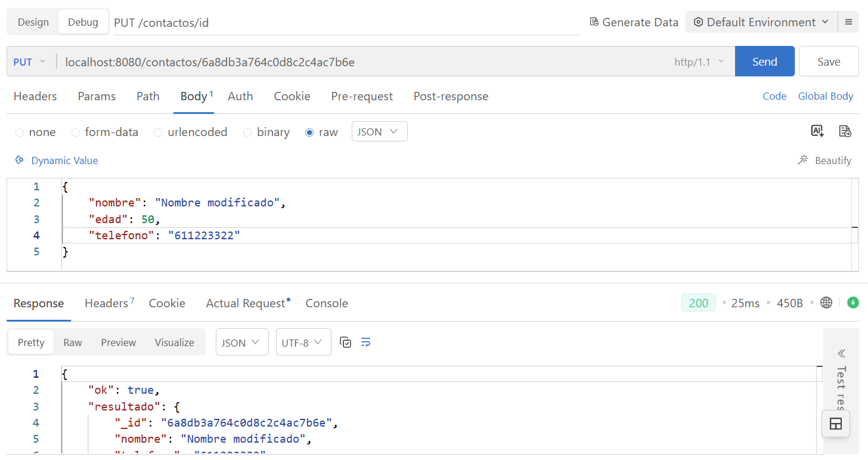This screenshot has width=868, height=460.
Task: Open the Pre-request tab
Action: click(x=362, y=96)
